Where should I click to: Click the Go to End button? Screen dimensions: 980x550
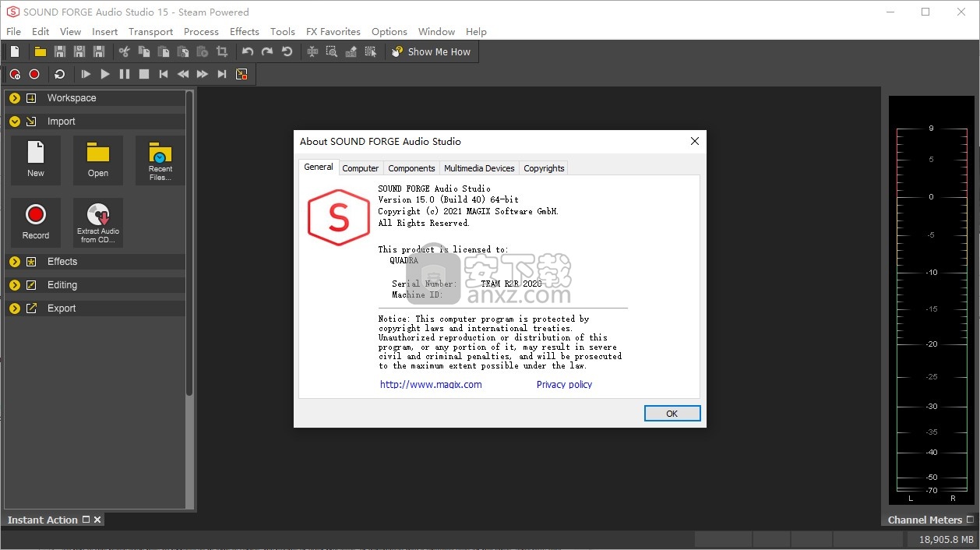pyautogui.click(x=222, y=74)
